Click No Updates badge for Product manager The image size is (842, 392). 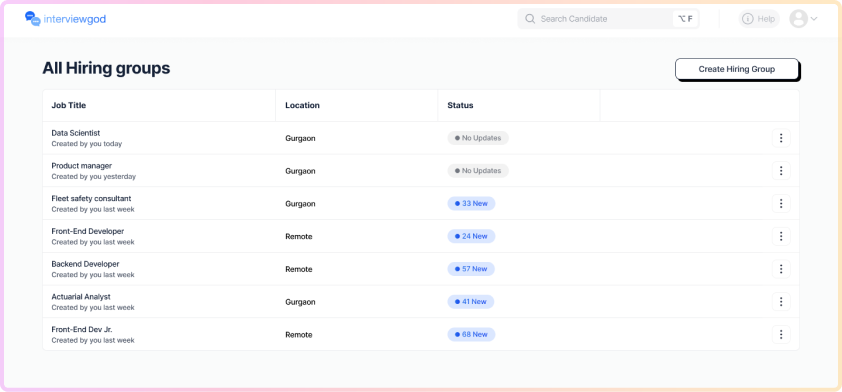click(x=478, y=171)
